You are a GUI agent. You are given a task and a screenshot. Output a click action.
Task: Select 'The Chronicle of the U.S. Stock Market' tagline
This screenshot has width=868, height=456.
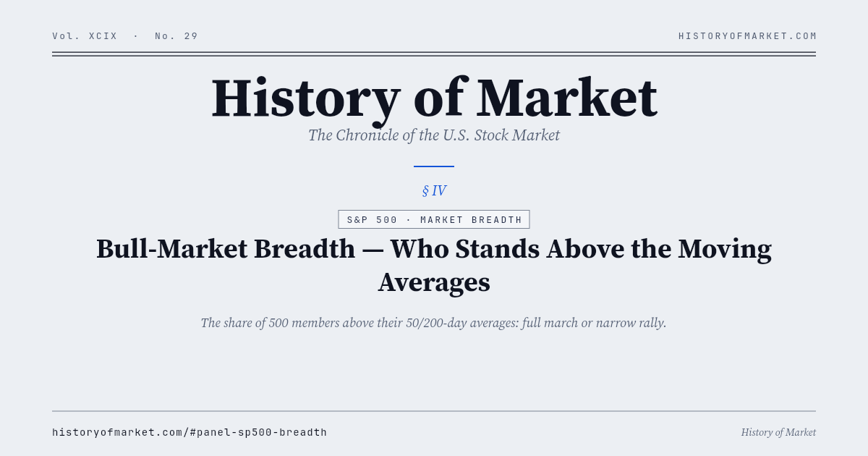pos(434,135)
